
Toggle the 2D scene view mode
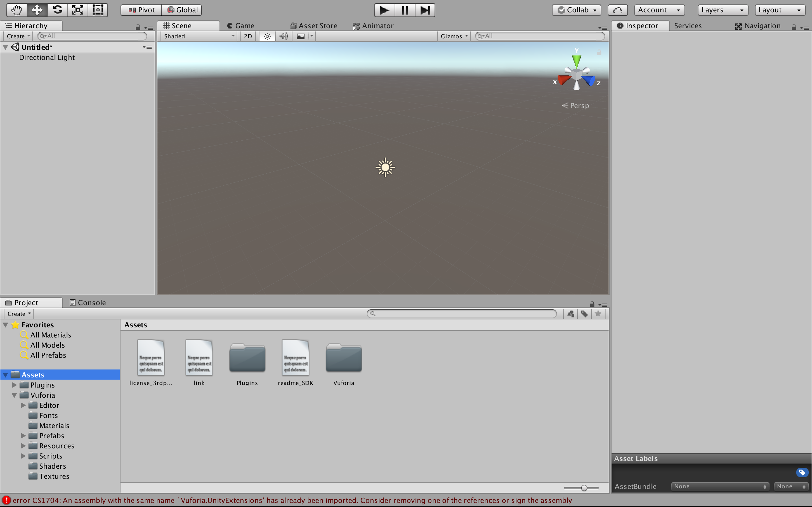pos(248,36)
